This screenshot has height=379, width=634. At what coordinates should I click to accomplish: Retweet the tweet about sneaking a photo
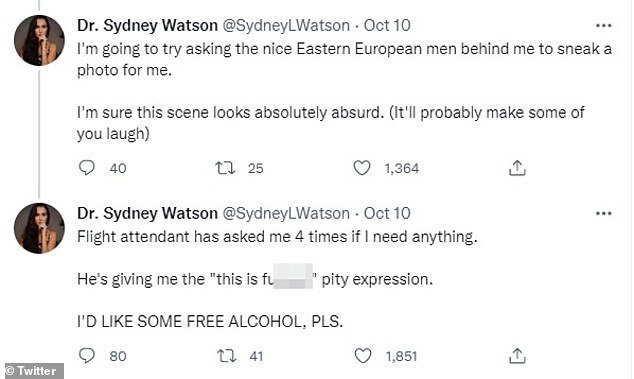pyautogui.click(x=225, y=167)
